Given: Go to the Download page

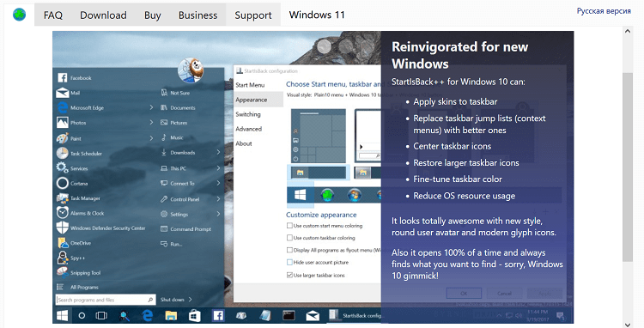Looking at the screenshot, I should pos(103,15).
